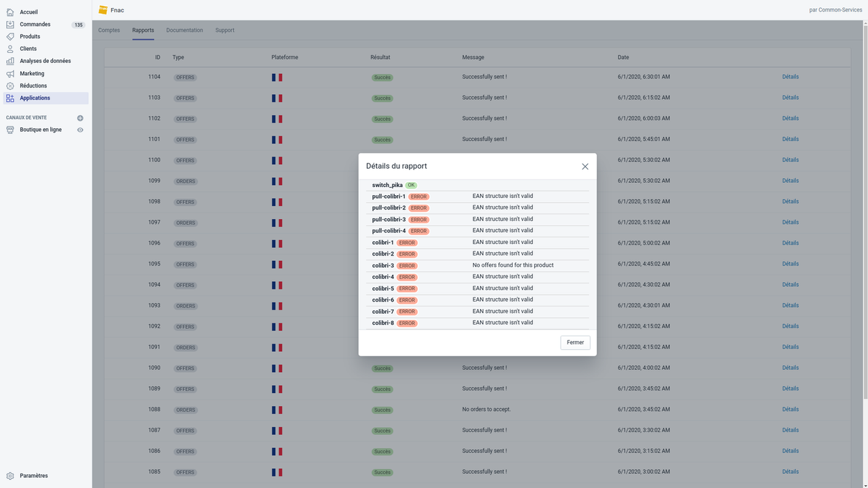Viewport: 868px width, 488px height.
Task: Click the Boutique en ligne store icon
Action: pos(10,129)
